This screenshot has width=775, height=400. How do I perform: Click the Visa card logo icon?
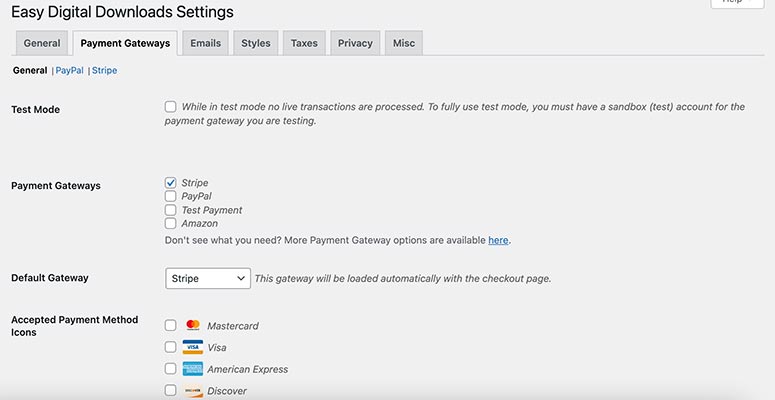[193, 347]
